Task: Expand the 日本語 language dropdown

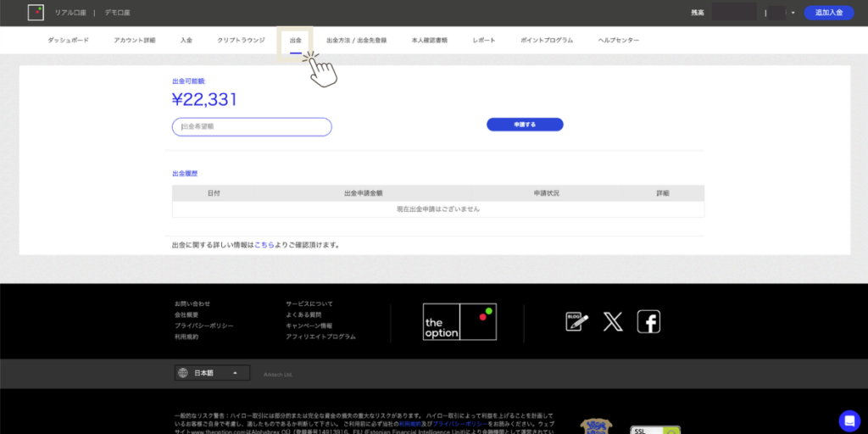Action: 234,373
